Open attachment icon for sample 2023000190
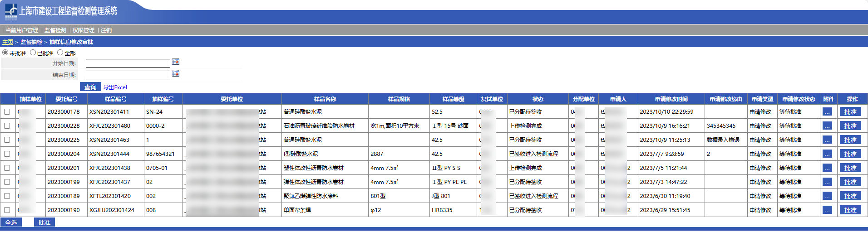 point(827,210)
